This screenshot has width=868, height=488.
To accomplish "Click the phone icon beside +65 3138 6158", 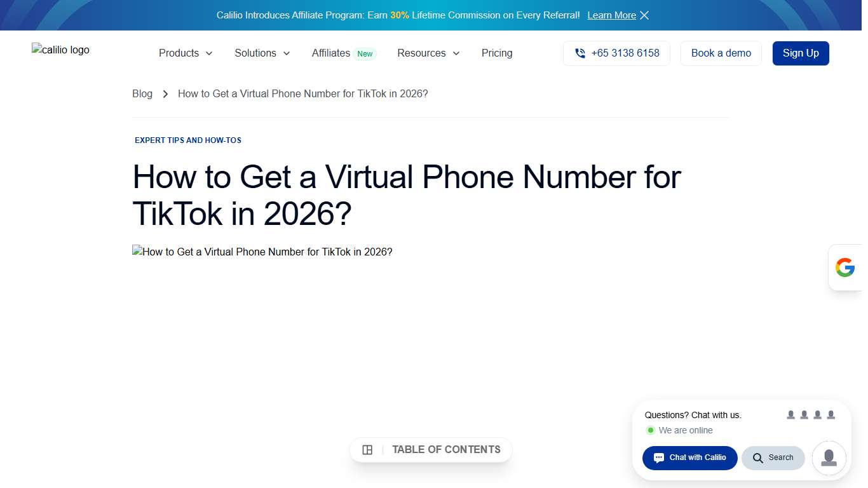I will 580,53.
